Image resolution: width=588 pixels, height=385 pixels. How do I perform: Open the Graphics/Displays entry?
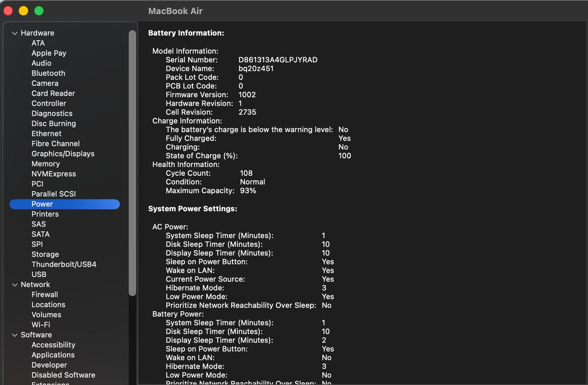63,154
